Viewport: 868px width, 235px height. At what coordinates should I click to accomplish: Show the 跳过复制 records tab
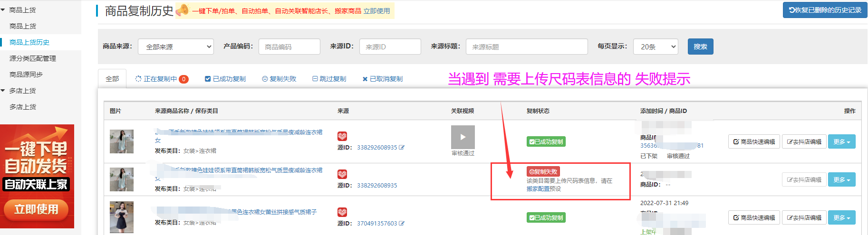(329, 79)
